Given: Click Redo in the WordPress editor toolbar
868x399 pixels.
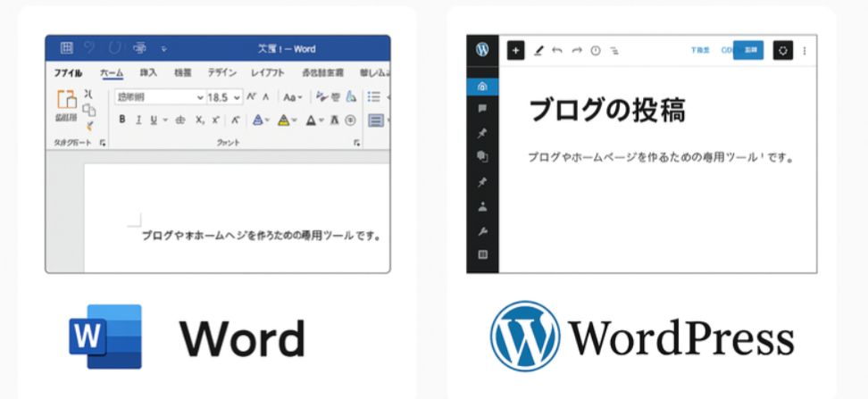Looking at the screenshot, I should pyautogui.click(x=577, y=50).
